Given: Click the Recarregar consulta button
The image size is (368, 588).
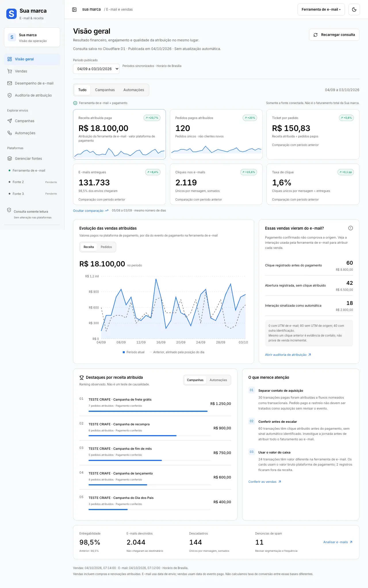Looking at the screenshot, I should pyautogui.click(x=334, y=35).
